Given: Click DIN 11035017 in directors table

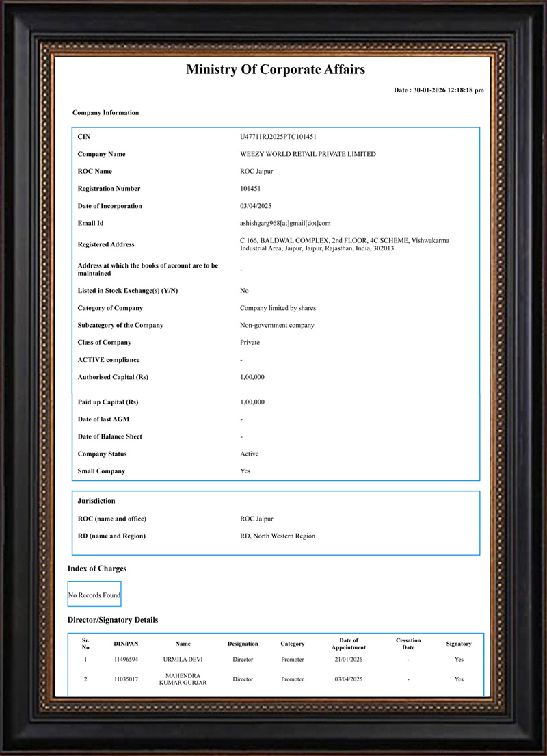Looking at the screenshot, I should (x=125, y=679).
